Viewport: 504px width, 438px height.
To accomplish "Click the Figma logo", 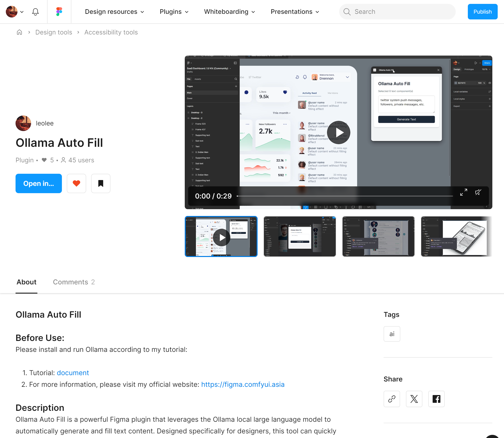I will point(59,12).
